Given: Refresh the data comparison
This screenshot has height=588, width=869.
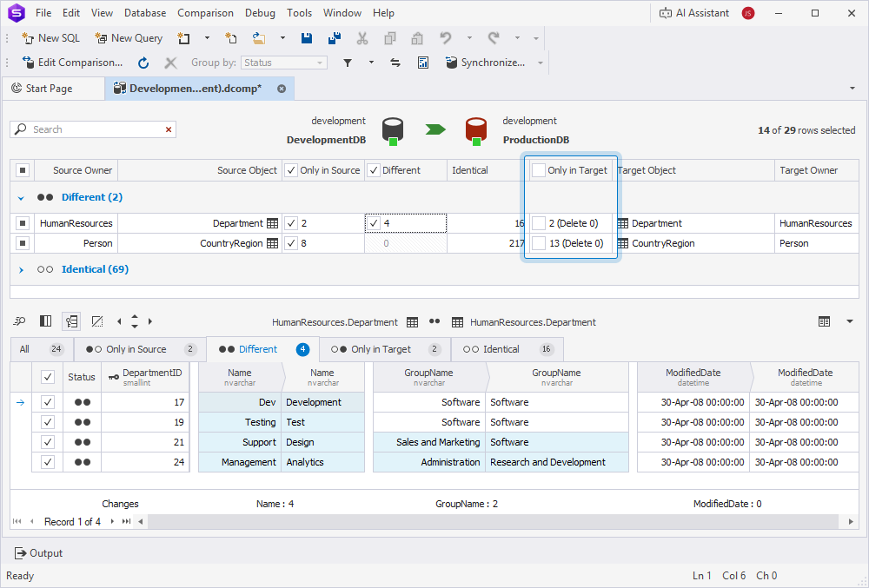Looking at the screenshot, I should 143,63.
